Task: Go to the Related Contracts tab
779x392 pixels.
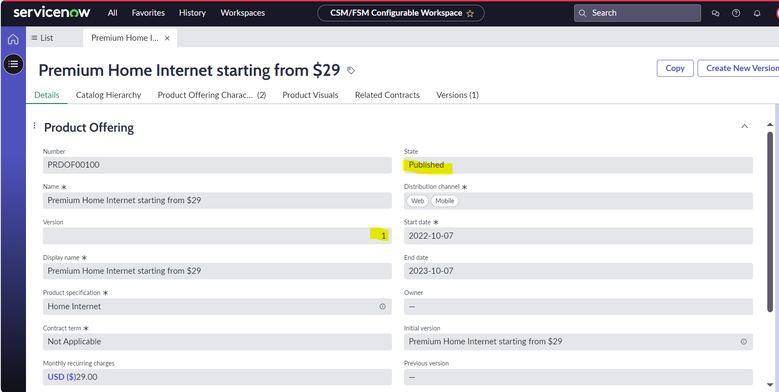Action: pyautogui.click(x=387, y=95)
